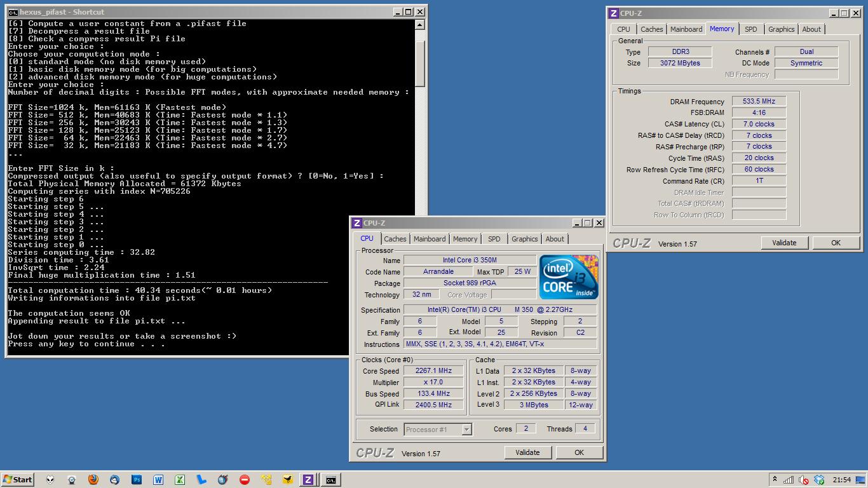Open Photoshop from the taskbar
Viewport: 868px width, 488px height.
point(137,480)
